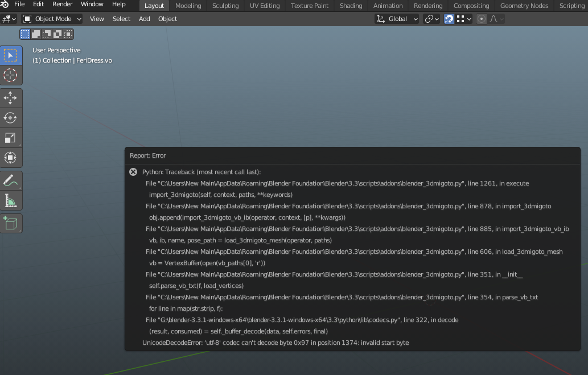Select the Add Cube tool

coord(11,223)
